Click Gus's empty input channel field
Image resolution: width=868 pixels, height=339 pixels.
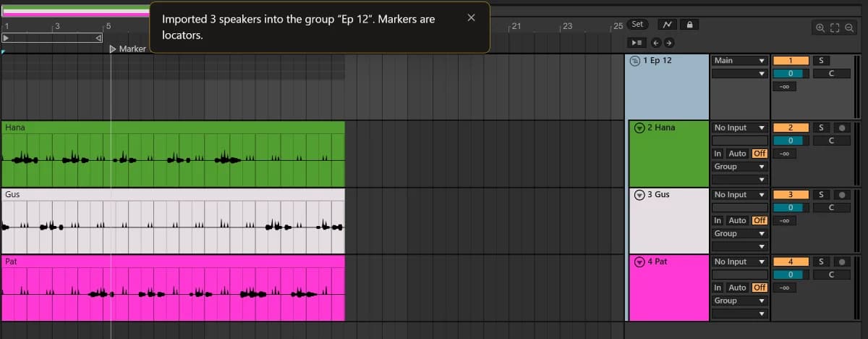pos(739,208)
